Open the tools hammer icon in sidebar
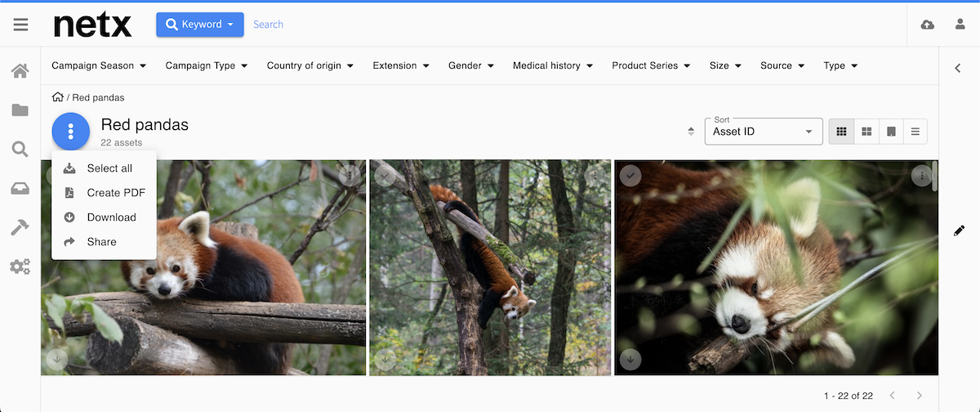Image resolution: width=980 pixels, height=412 pixels. [x=20, y=227]
